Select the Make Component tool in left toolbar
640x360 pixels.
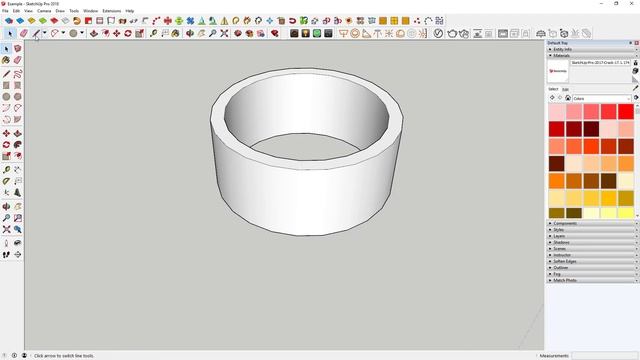click(x=18, y=49)
